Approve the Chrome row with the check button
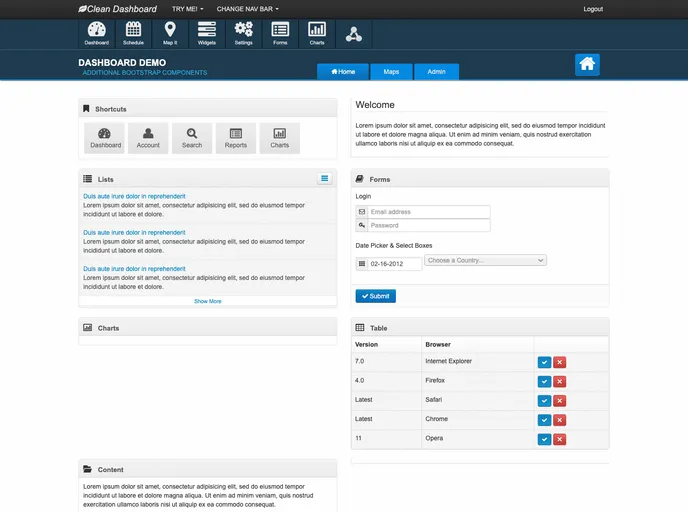Screen dimensions: 688x512 tap(544, 420)
